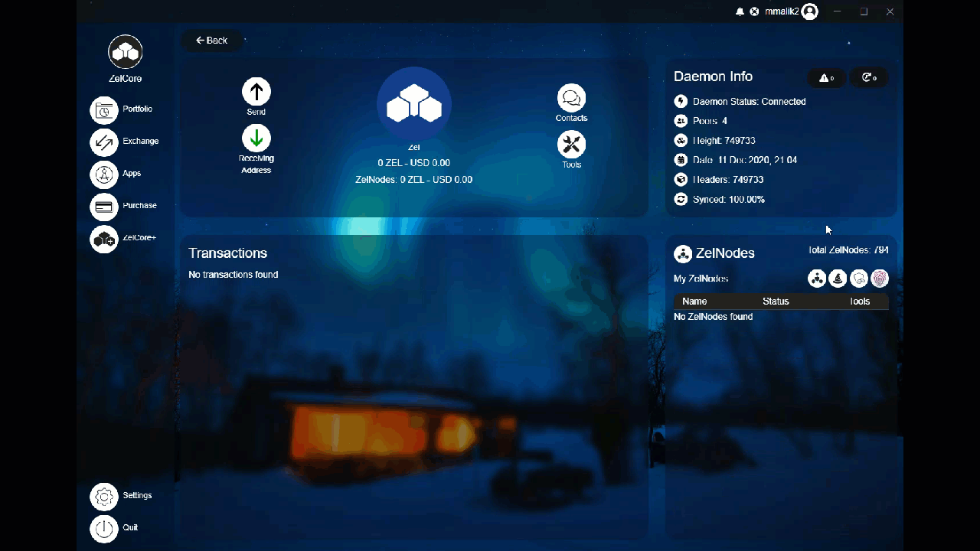Click the ZelCore logo in the sidebar
Viewport: 980px width, 551px height.
click(126, 51)
